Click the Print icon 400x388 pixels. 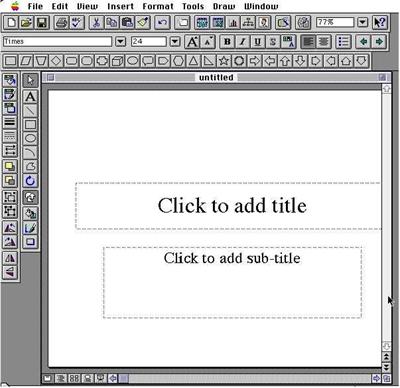coord(61,23)
